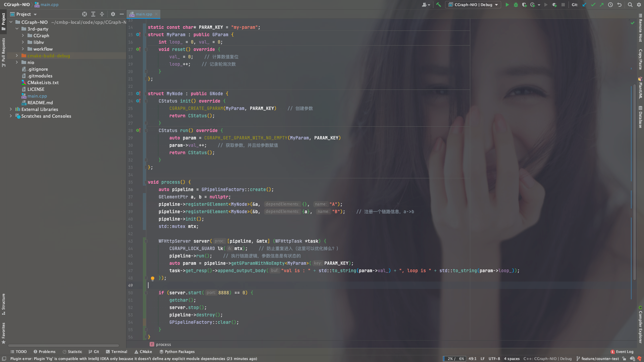Open Search Everywhere magnifier

pos(630,5)
